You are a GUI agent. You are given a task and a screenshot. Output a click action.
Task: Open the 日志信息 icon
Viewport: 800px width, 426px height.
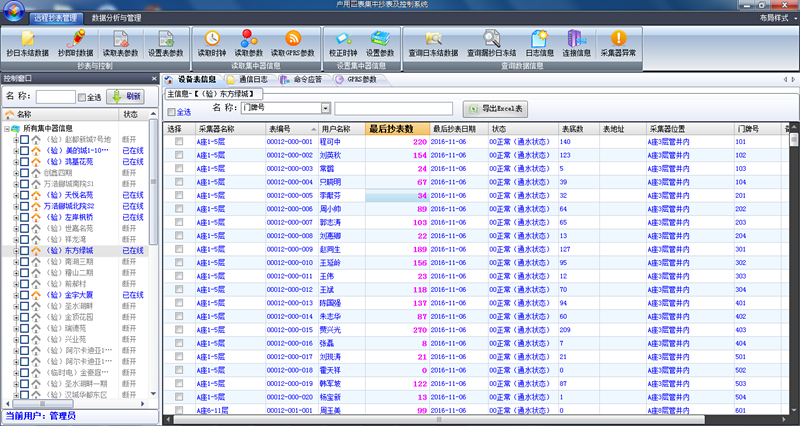pyautogui.click(x=540, y=39)
